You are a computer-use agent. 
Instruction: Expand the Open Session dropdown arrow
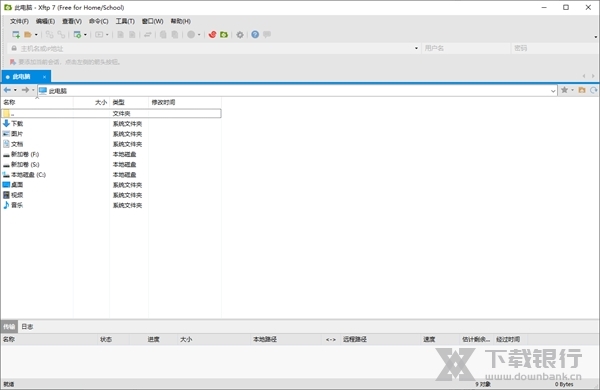[x=36, y=35]
